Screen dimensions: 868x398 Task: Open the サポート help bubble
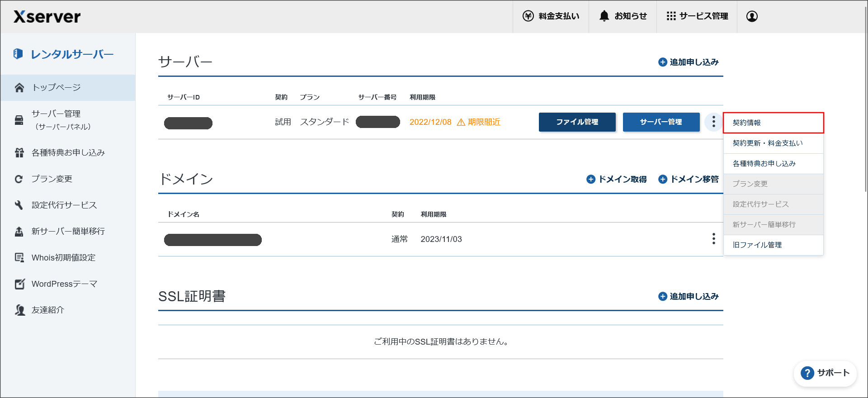(x=825, y=373)
